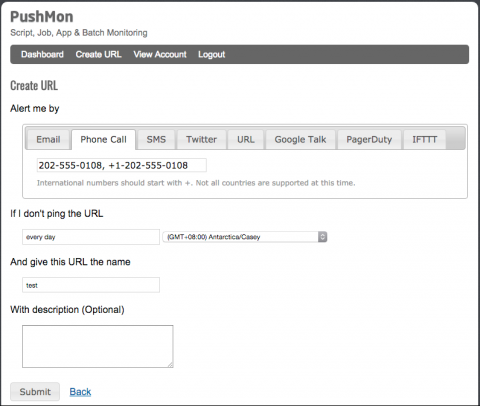This screenshot has height=406, width=480.
Task: Click the description textarea resize handle
Action: [170, 365]
